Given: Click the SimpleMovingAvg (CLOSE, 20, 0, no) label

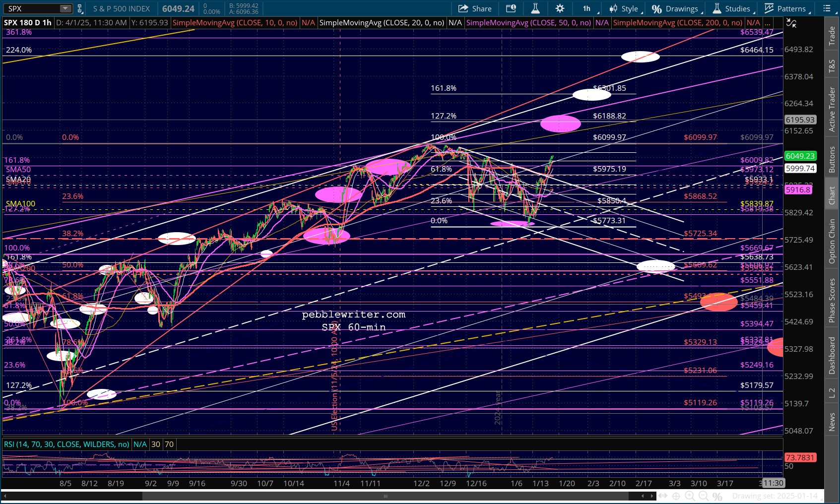Looking at the screenshot, I should click(x=382, y=23).
